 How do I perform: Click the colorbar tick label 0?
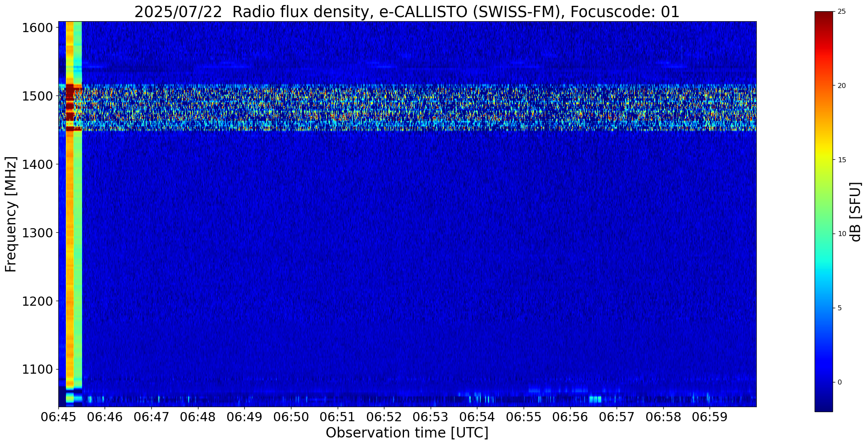click(x=840, y=382)
